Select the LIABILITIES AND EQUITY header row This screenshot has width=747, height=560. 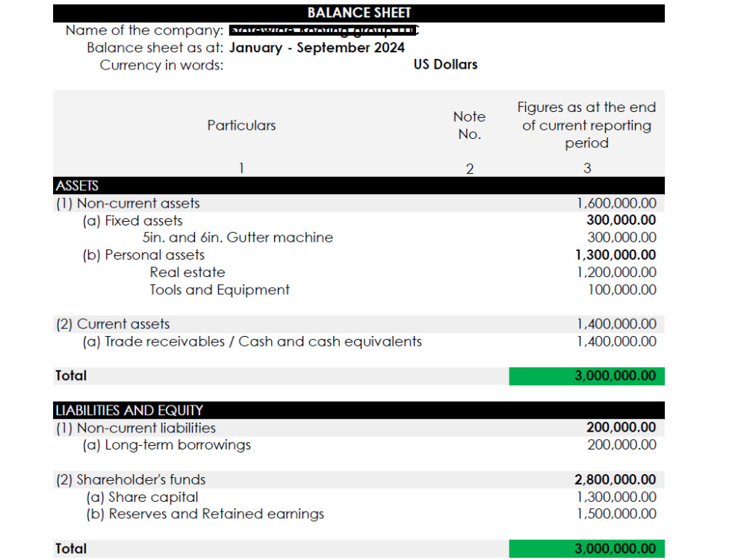[359, 410]
